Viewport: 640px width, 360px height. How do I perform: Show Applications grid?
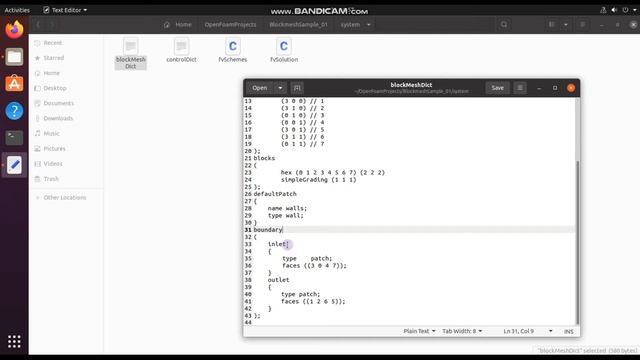[14, 341]
